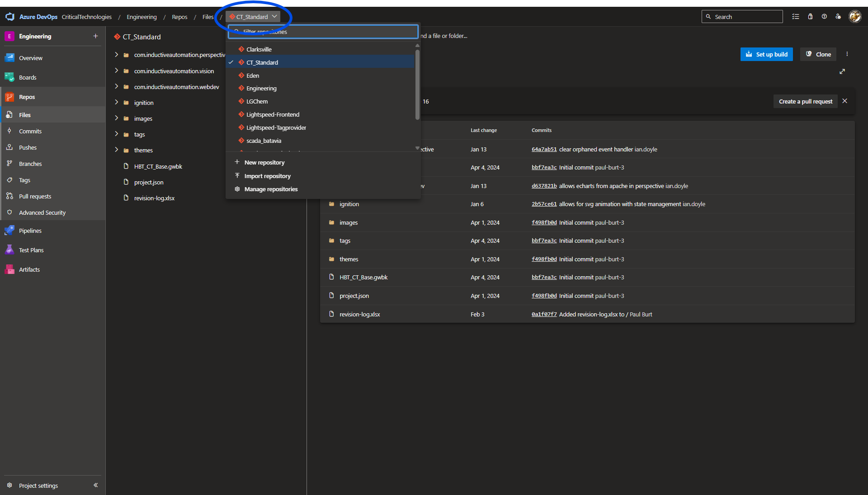The image size is (868, 495).
Task: Open Pipelines from the sidebar
Action: point(30,231)
